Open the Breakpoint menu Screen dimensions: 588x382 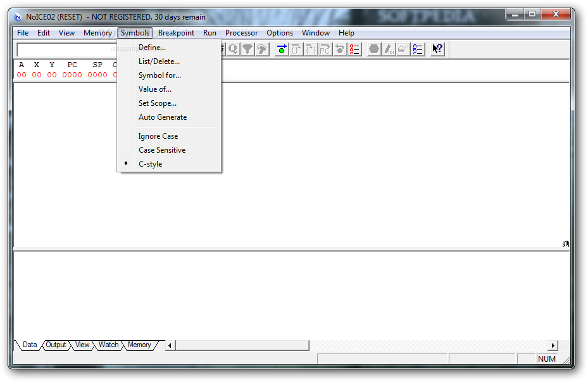(176, 33)
